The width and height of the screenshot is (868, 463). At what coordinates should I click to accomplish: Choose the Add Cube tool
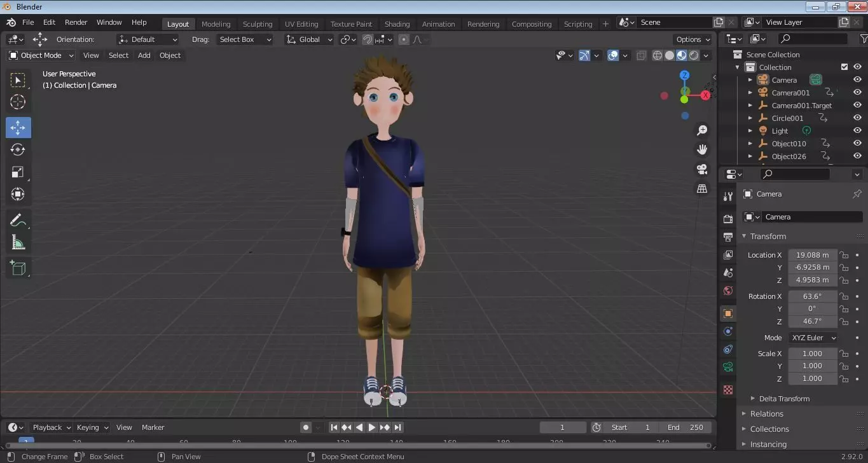[18, 268]
